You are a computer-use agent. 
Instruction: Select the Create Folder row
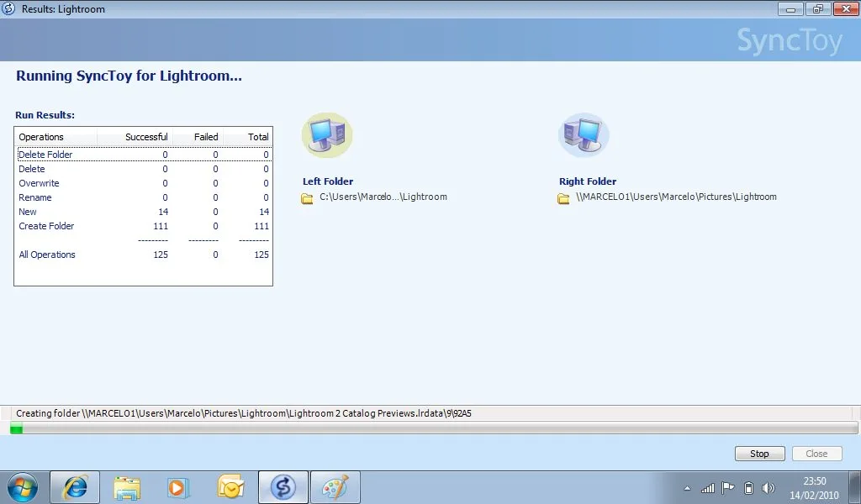point(143,226)
